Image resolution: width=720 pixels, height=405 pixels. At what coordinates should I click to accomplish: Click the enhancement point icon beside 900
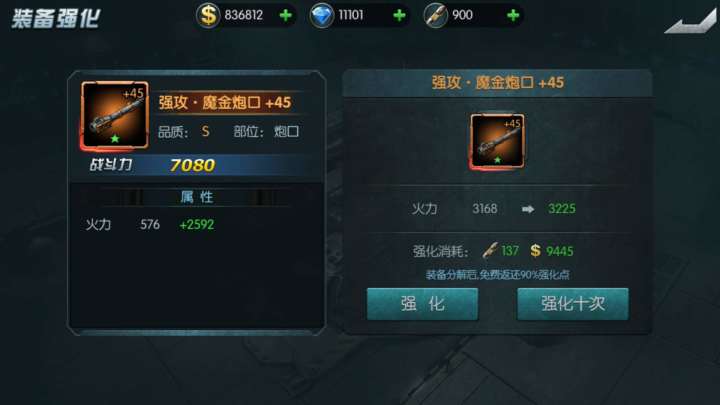[x=435, y=16]
